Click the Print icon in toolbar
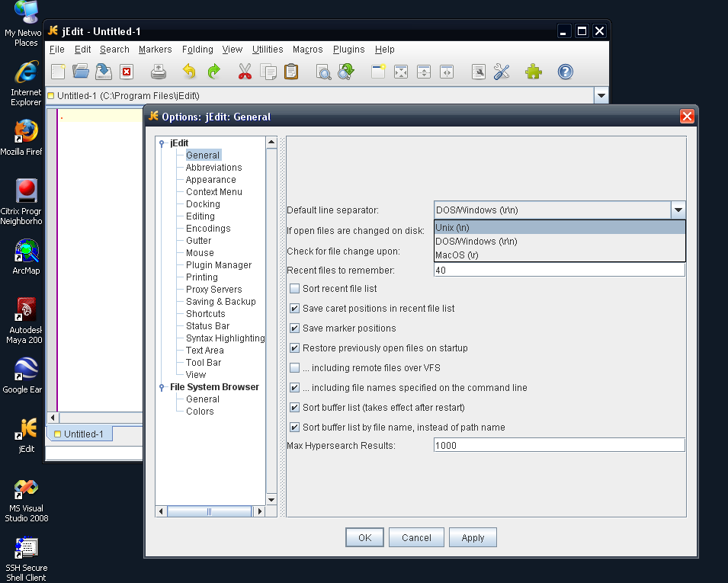728x583 pixels. point(159,72)
